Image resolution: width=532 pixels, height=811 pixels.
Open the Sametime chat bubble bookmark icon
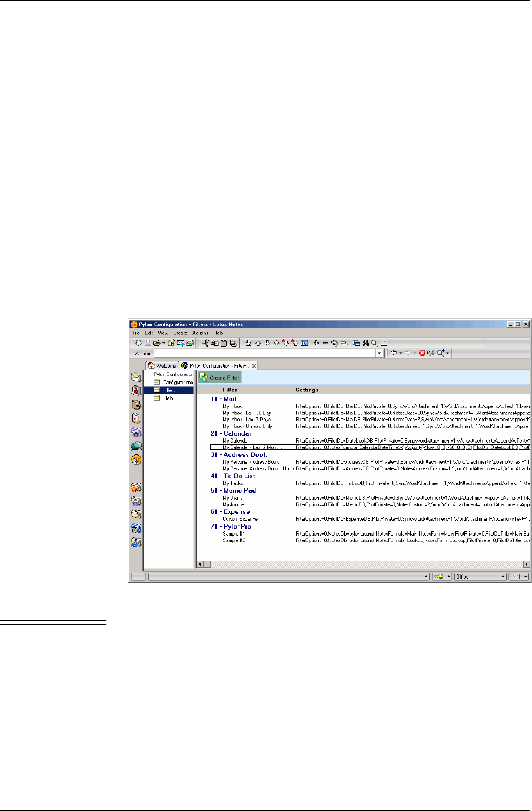136,446
